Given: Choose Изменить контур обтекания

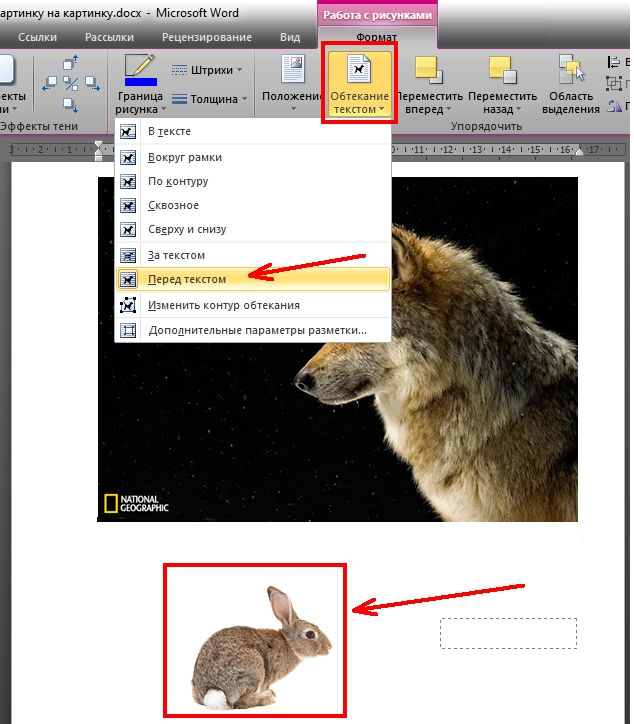Looking at the screenshot, I should (x=253, y=305).
